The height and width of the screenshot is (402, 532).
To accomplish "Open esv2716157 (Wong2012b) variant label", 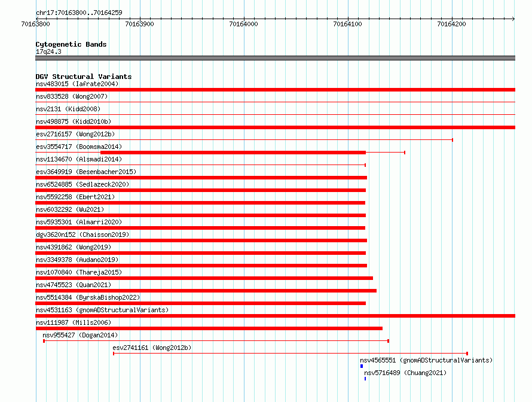I will tap(75, 134).
